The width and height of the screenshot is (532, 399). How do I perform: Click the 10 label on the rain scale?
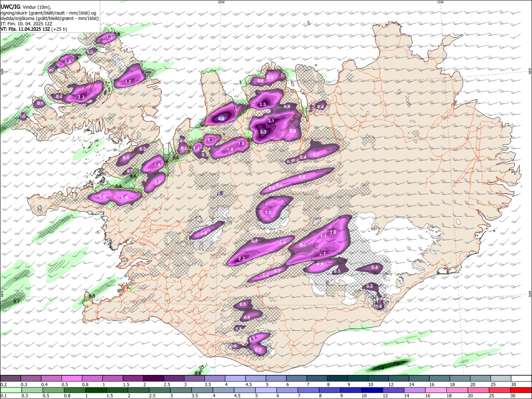point(364,396)
